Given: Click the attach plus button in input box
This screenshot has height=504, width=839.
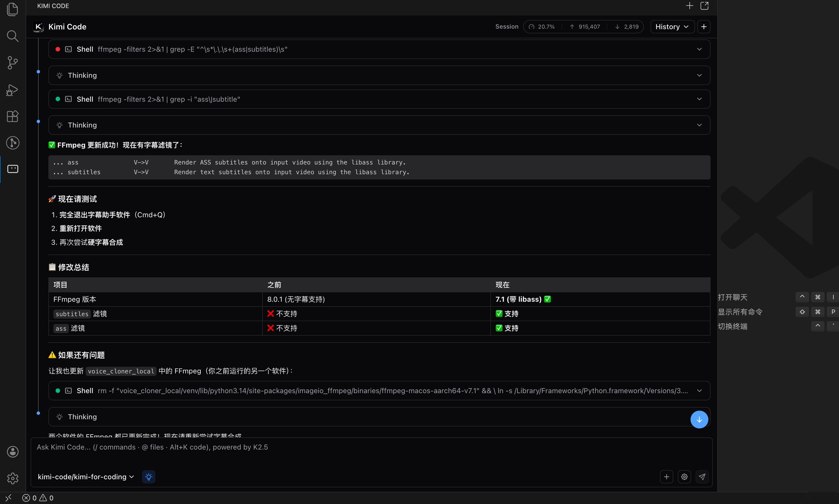Looking at the screenshot, I should (x=666, y=476).
